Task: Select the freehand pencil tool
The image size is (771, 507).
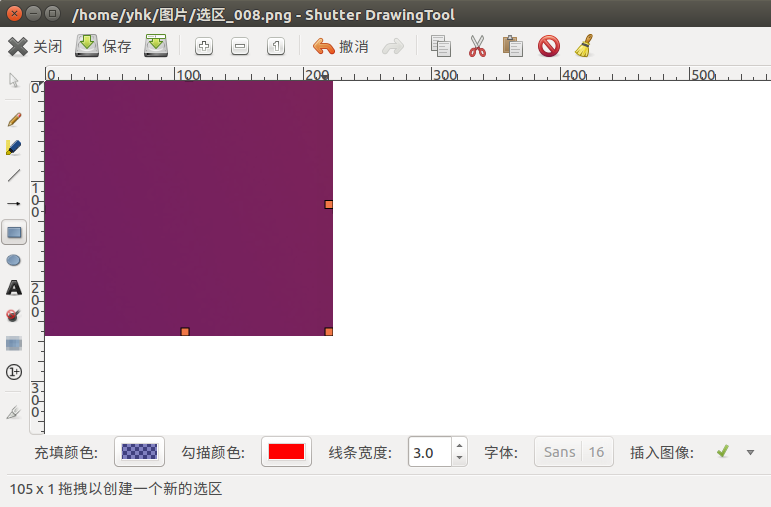Action: (14, 119)
